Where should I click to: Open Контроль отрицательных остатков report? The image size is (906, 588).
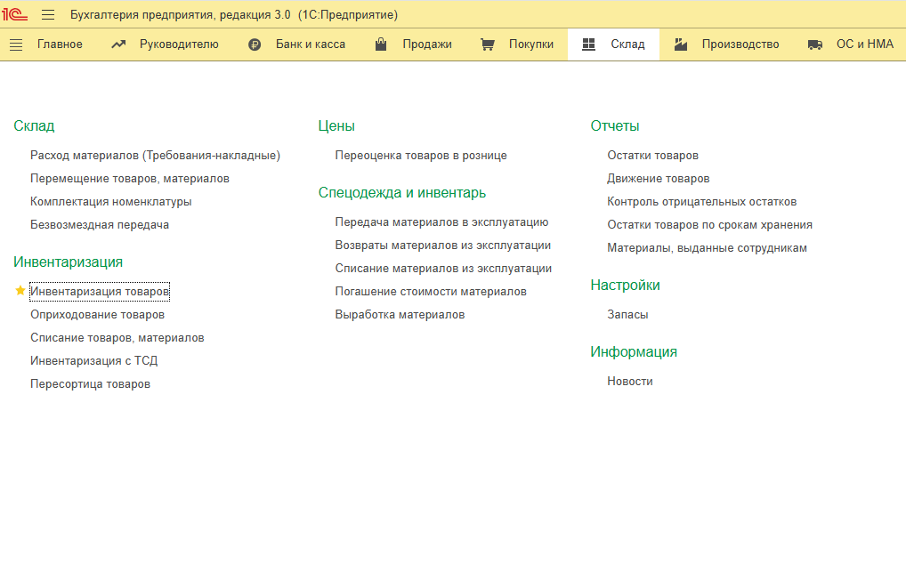(701, 202)
